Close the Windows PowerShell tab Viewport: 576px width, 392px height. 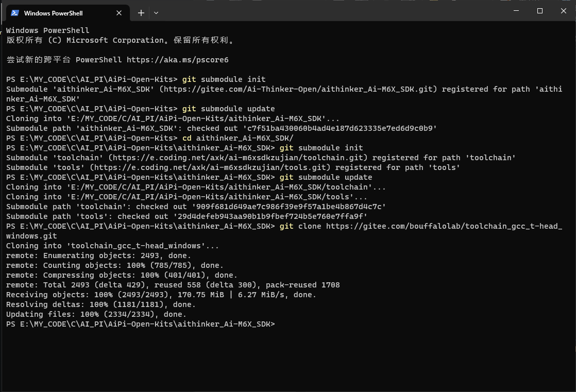coord(119,13)
